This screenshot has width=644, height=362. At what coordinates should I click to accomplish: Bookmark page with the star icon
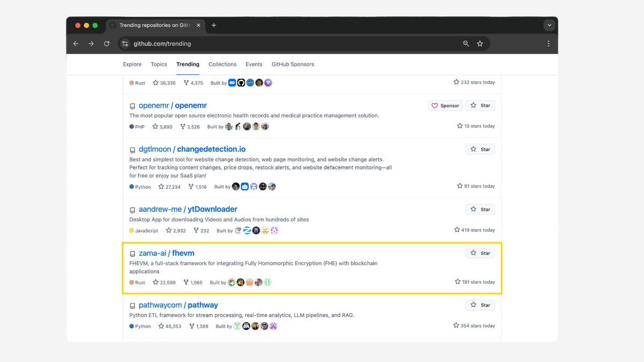tap(480, 44)
